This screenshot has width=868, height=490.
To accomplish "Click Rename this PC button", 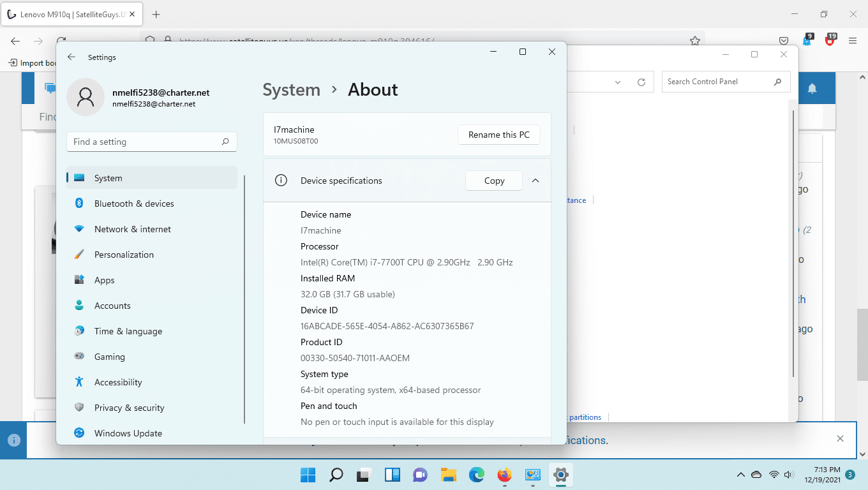I will (x=499, y=135).
